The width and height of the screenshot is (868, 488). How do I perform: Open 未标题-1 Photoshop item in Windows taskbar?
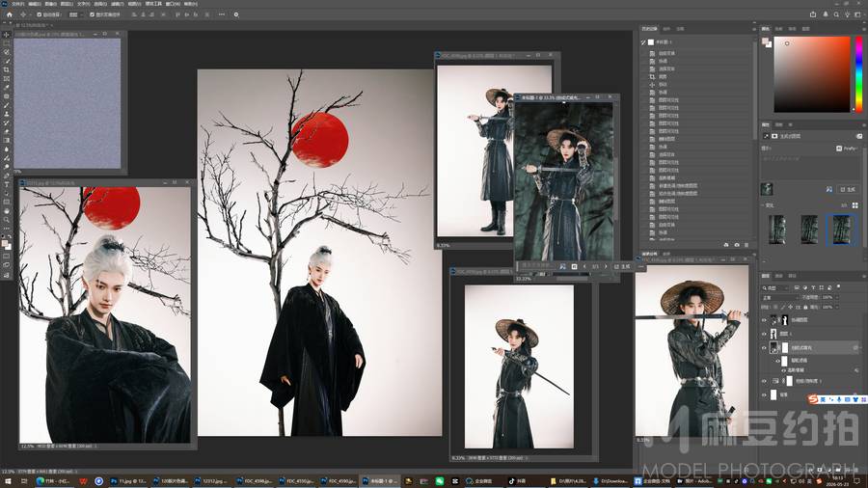click(x=379, y=481)
